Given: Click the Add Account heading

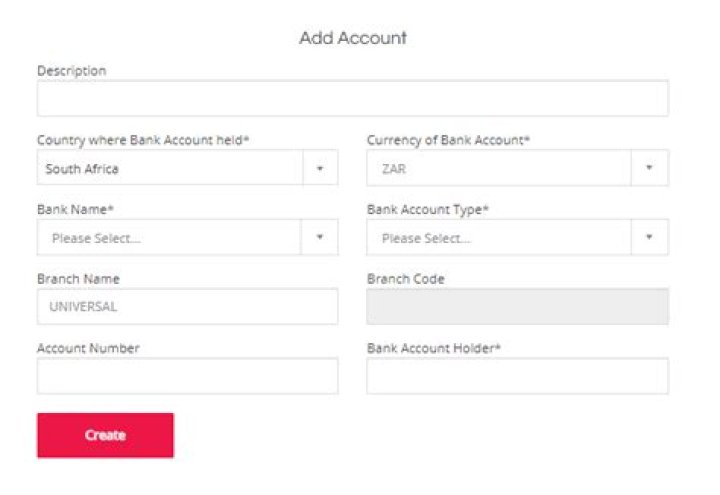Looking at the screenshot, I should pyautogui.click(x=353, y=38).
